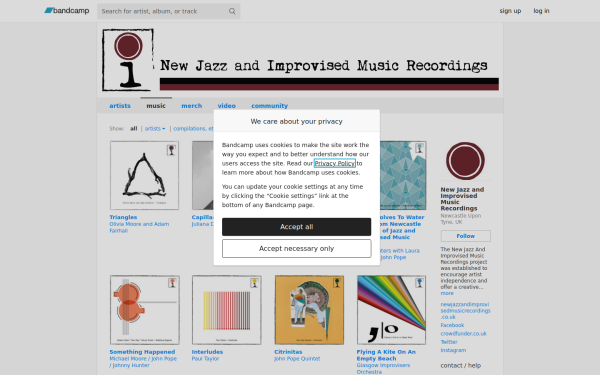This screenshot has height=375, width=600.
Task: Open the community tab
Action: coord(269,106)
